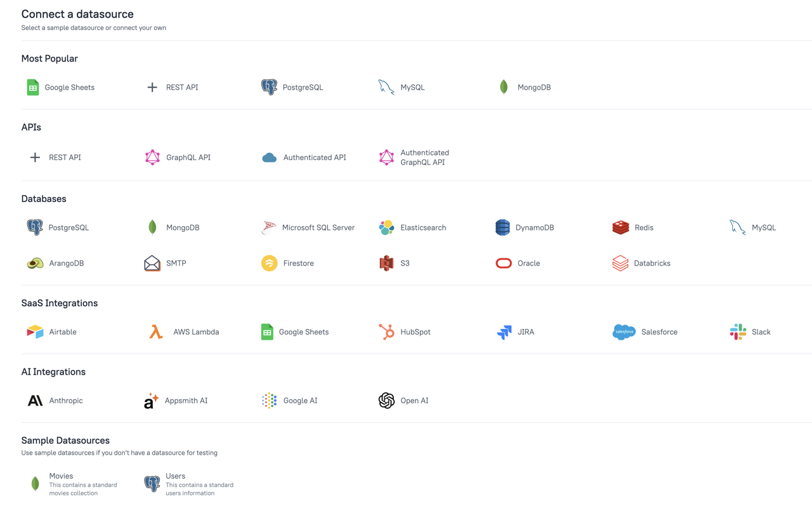Select the Firestore icon
Viewport: 812px width, 508px height.
[x=269, y=263]
